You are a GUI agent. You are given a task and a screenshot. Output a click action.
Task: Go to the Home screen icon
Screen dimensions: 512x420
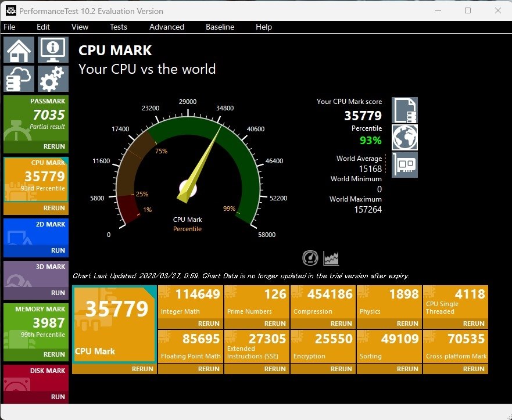19,49
